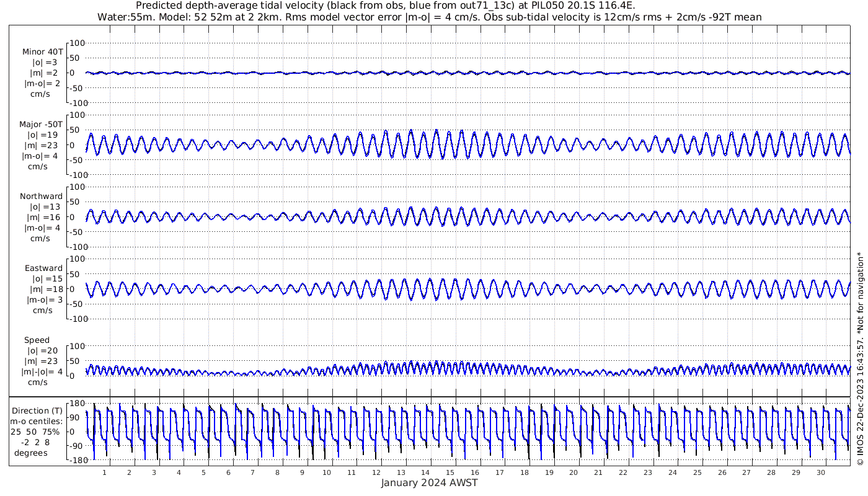
Task: Click "|m|-|o|= 4" in the Speed panel
Action: pyautogui.click(x=42, y=372)
